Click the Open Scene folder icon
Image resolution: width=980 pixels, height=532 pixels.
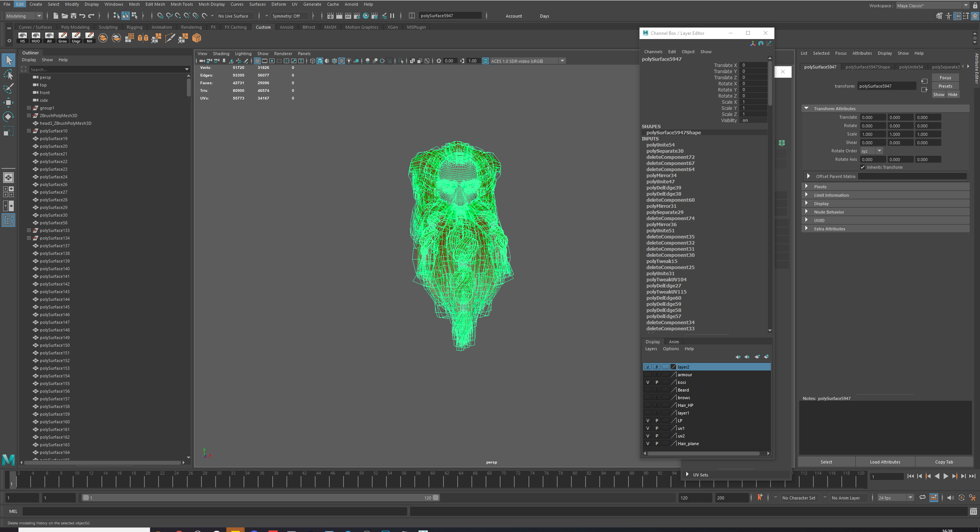[x=65, y=16]
